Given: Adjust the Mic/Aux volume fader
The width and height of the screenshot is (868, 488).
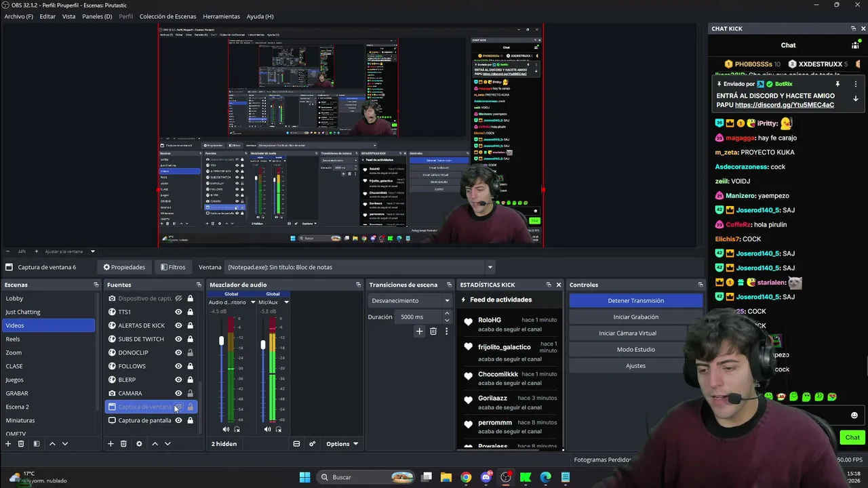Looking at the screenshot, I should 262,345.
